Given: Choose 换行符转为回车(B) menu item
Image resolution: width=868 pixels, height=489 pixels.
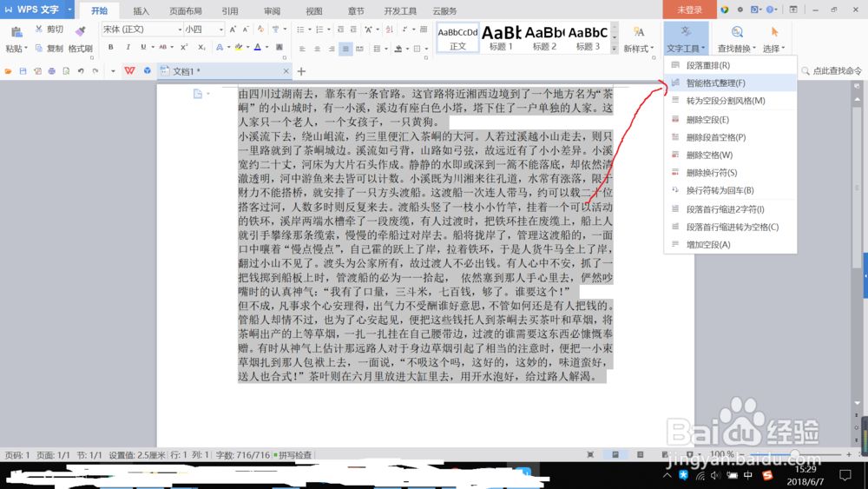Looking at the screenshot, I should tap(731, 190).
